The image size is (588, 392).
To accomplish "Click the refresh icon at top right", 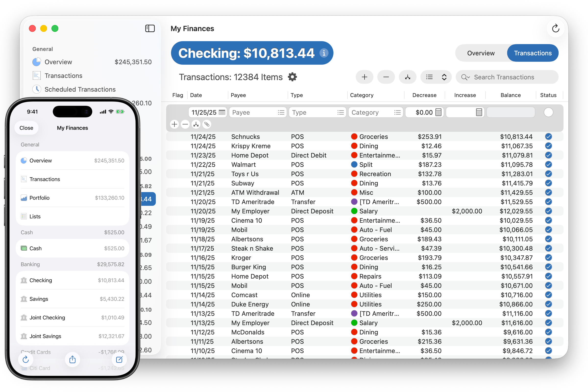I will [x=555, y=28].
